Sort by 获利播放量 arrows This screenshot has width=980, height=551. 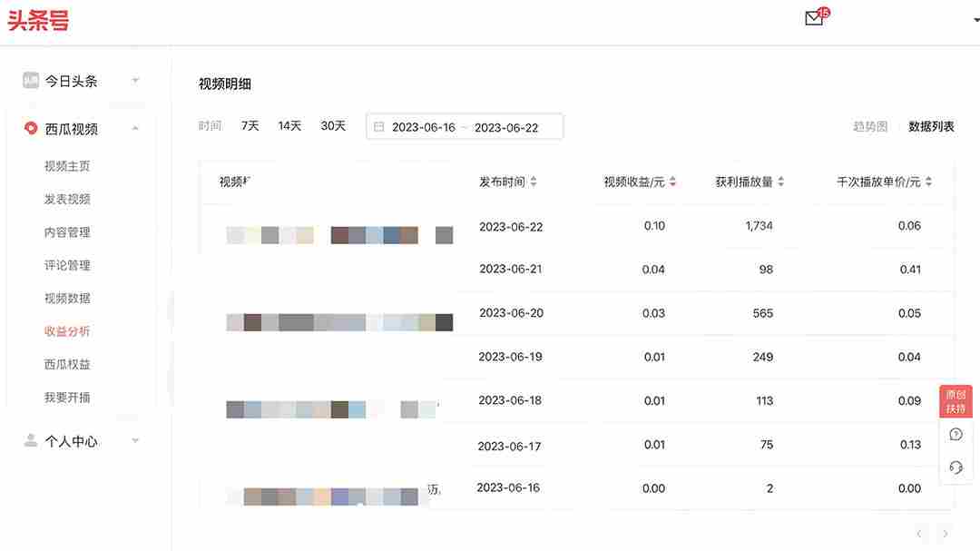(780, 182)
